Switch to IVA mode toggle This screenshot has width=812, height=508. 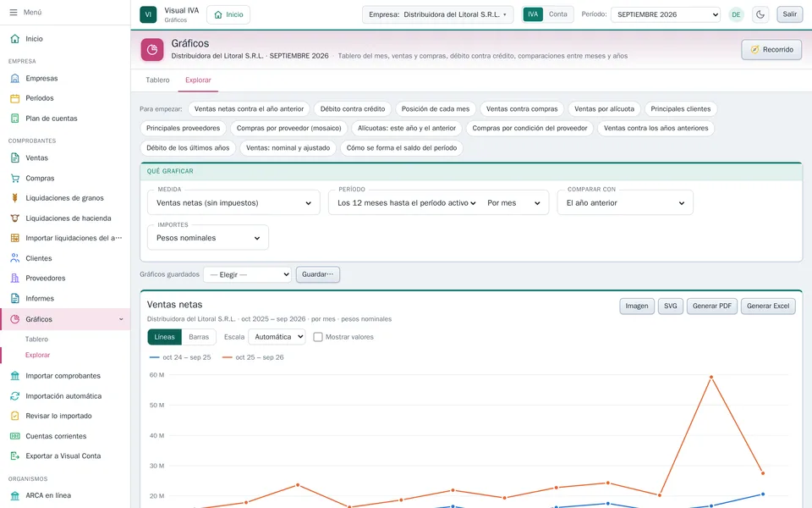point(533,14)
